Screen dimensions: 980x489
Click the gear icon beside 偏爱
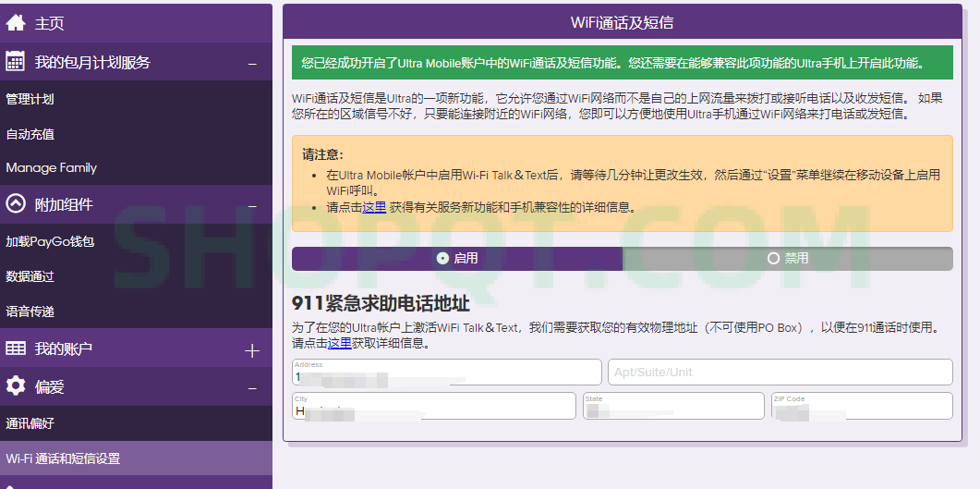point(16,386)
